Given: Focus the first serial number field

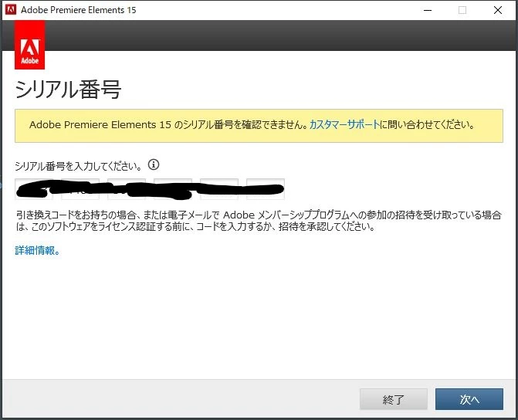Looking at the screenshot, I should coord(34,189).
